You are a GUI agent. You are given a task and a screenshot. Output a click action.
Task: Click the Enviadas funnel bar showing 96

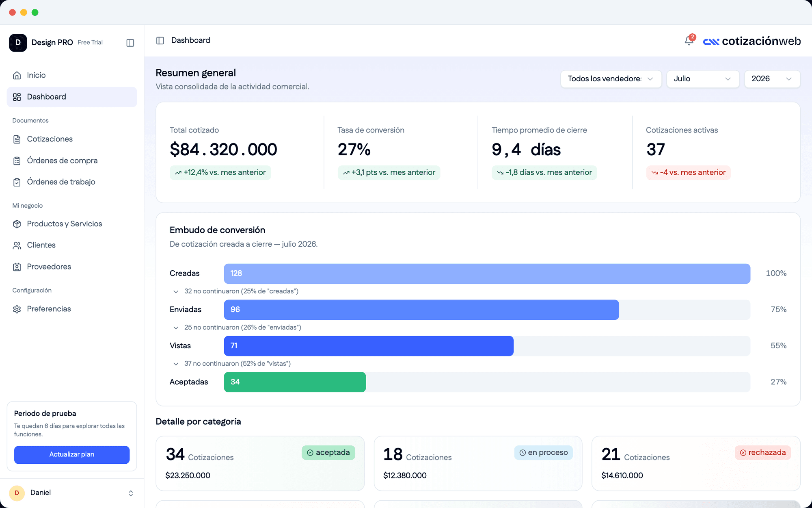[x=421, y=310]
